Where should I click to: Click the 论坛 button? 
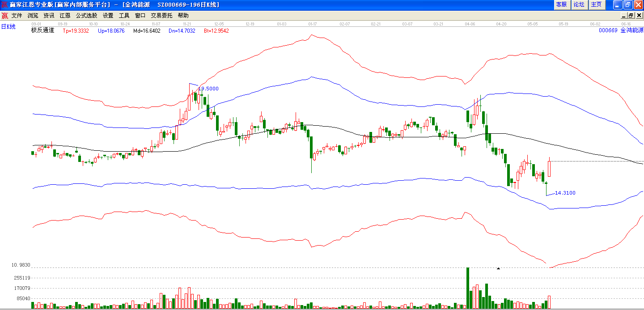click(579, 4)
